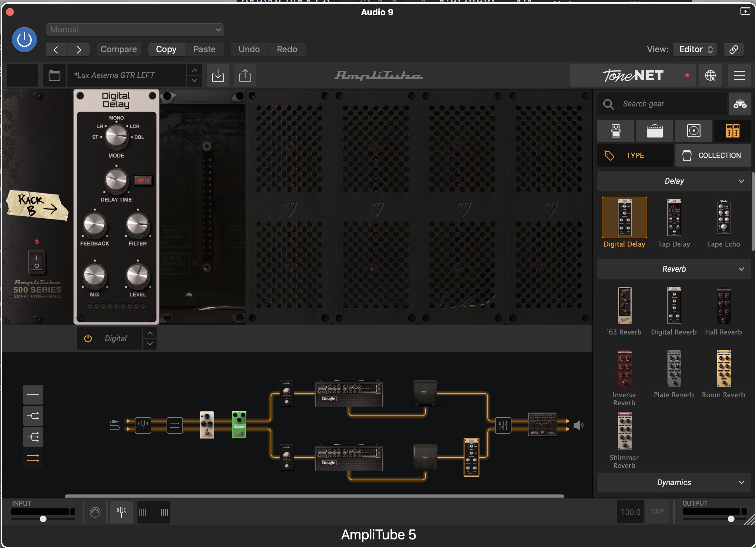Screen dimensions: 756x548
Task: Click the globe web icon
Action: pyautogui.click(x=710, y=75)
